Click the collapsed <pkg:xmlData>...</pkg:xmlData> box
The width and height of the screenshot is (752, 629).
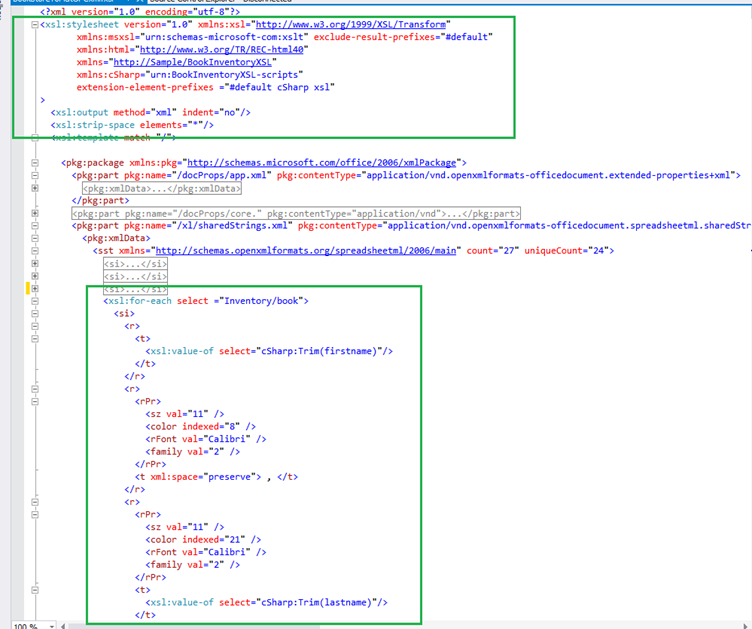(x=162, y=188)
